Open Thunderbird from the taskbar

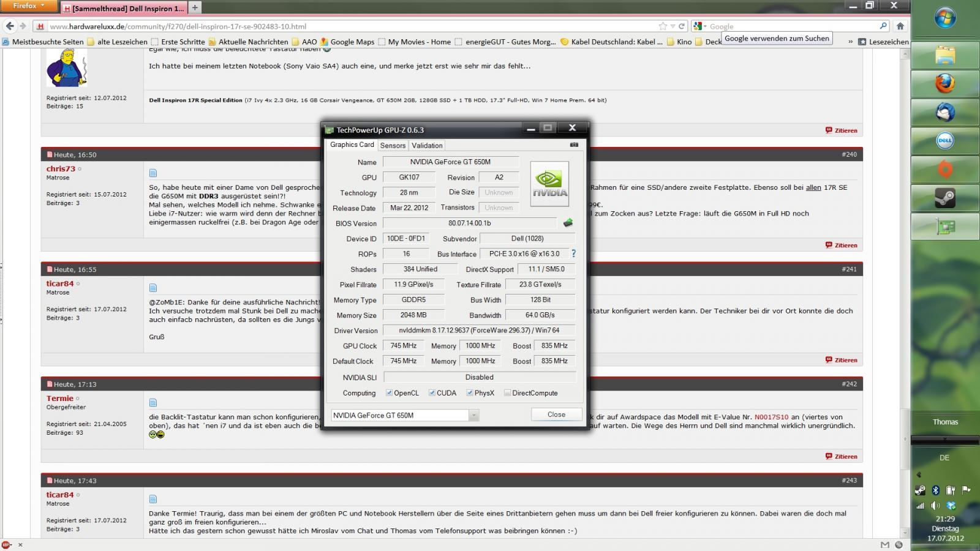945,112
